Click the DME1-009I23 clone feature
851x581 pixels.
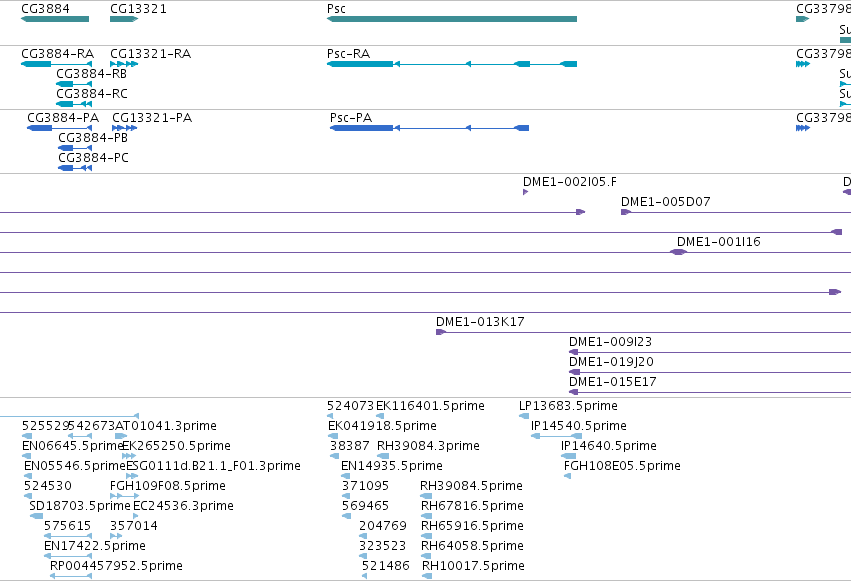coord(710,352)
